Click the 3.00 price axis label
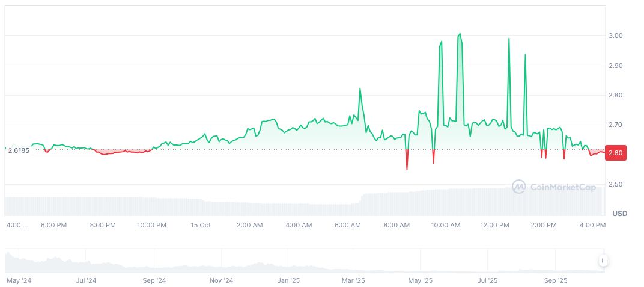This screenshot has height=287, width=644. tap(615, 36)
